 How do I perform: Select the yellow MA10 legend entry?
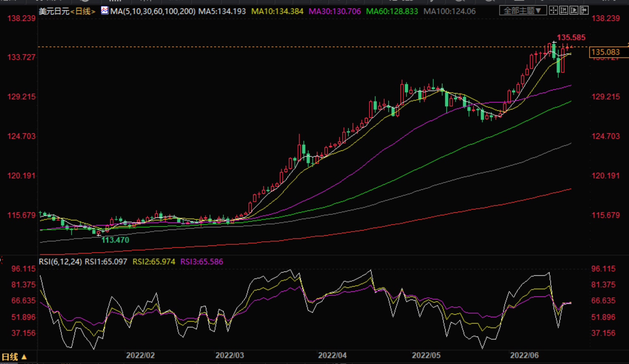(277, 11)
